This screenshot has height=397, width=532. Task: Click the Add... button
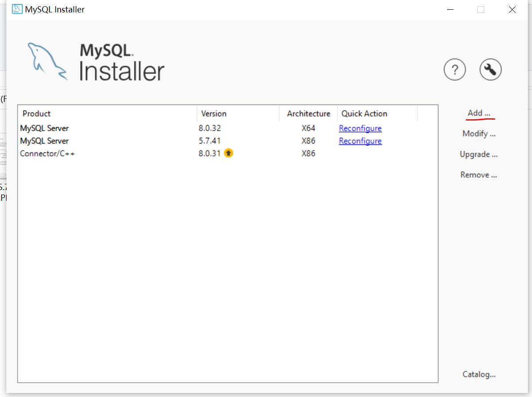[479, 113]
